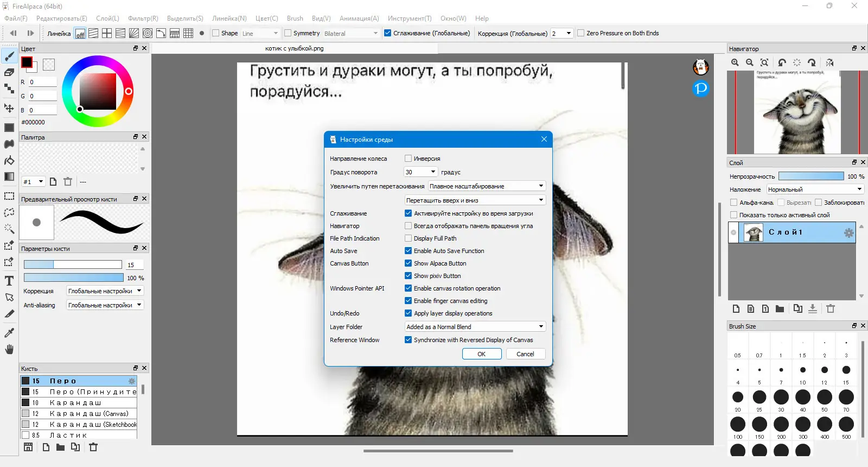Open the Фильтр(R) menu
The image size is (868, 467).
(x=143, y=18)
